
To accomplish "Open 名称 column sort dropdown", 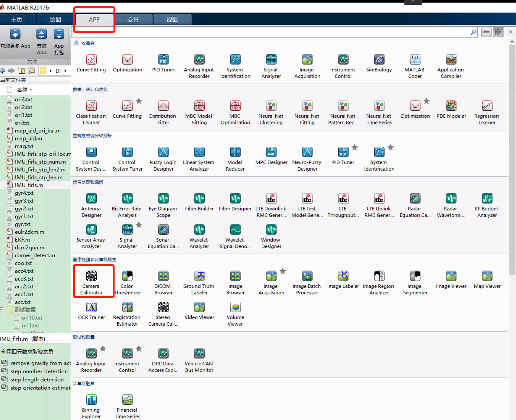I will pos(31,90).
